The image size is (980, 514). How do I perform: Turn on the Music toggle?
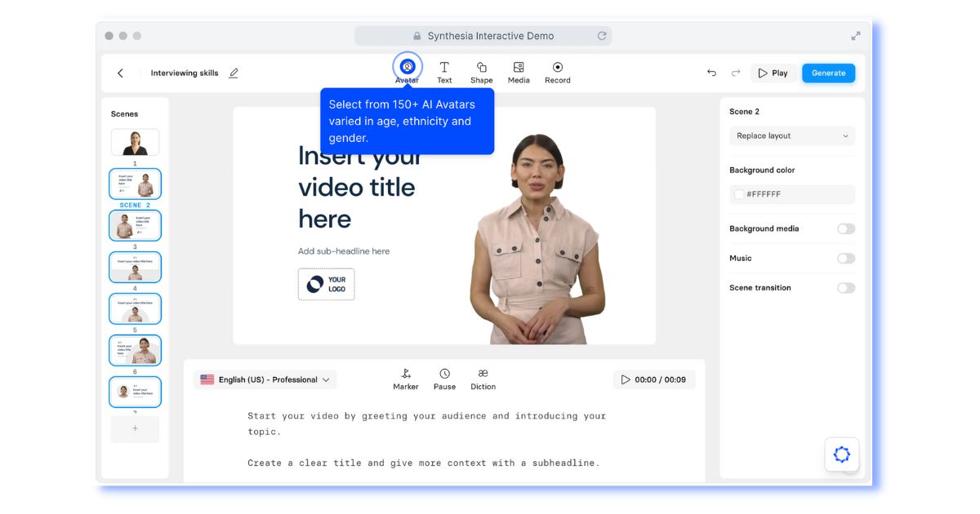coord(845,259)
